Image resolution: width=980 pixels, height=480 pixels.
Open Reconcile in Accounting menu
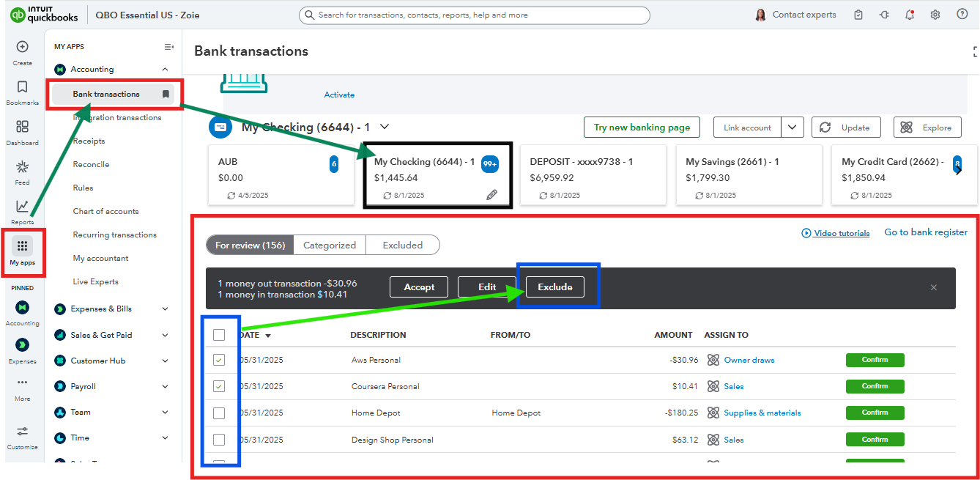(91, 164)
